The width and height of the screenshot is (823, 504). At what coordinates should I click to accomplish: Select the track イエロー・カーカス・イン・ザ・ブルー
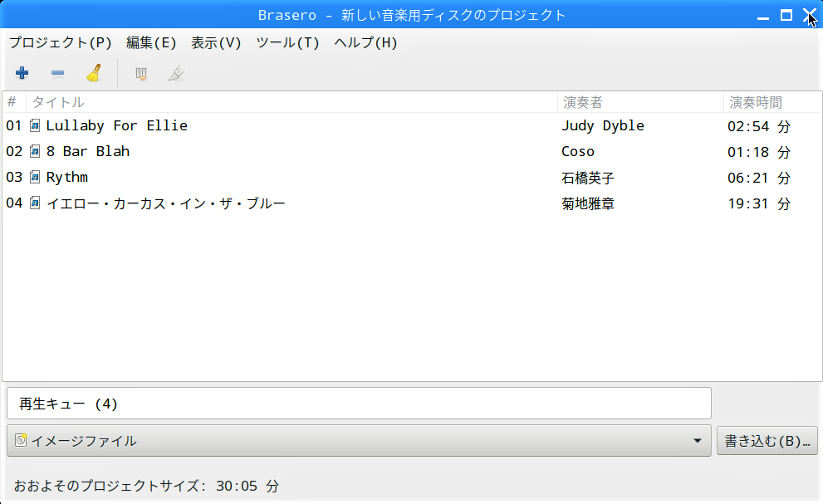click(x=166, y=203)
